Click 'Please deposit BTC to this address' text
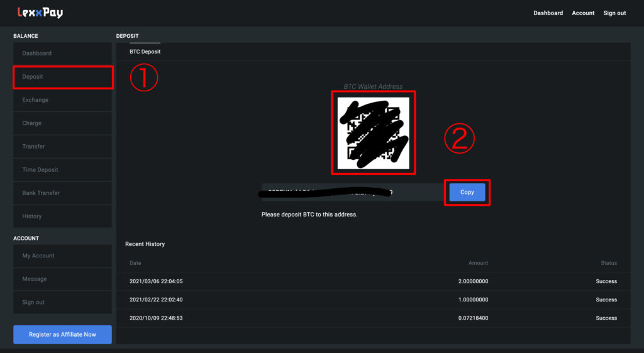The width and height of the screenshot is (644, 353). point(309,215)
